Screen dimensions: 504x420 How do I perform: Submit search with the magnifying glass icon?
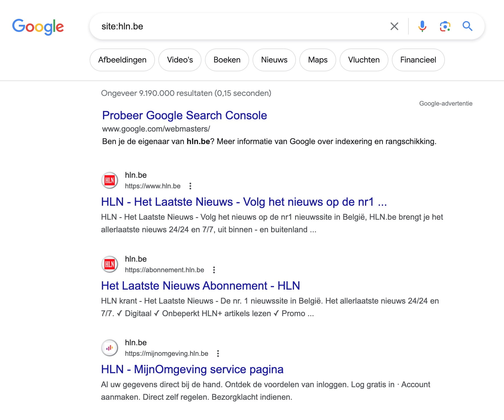point(467,26)
